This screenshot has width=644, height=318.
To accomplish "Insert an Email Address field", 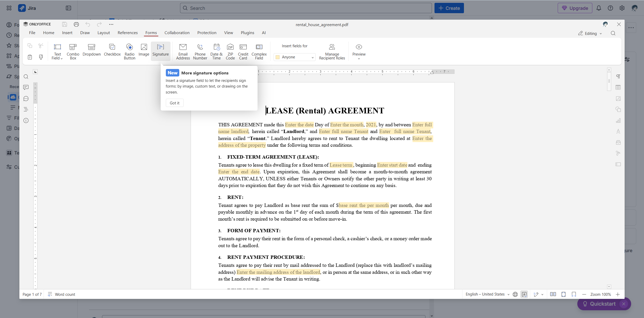I will 183,51.
